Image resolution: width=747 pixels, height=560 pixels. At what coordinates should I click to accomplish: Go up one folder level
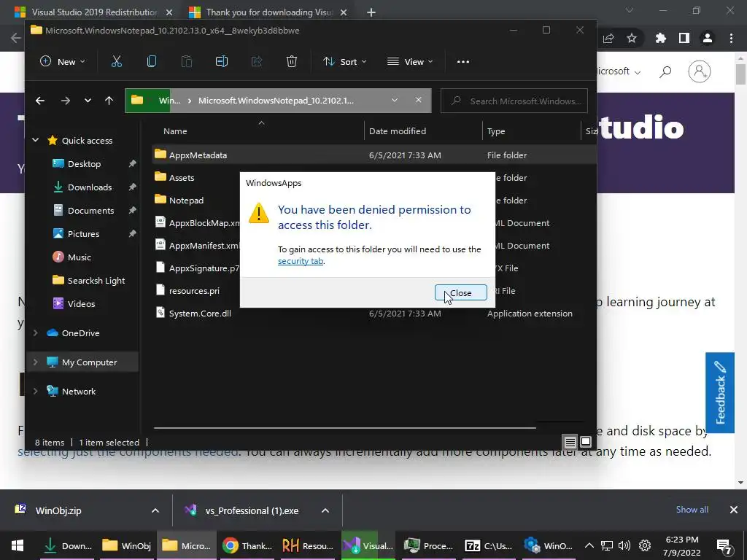click(109, 101)
